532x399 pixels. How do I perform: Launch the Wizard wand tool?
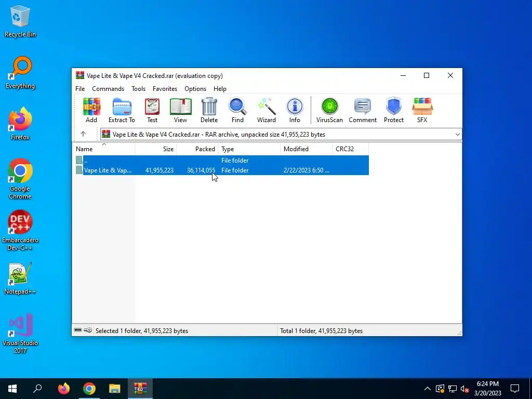(x=267, y=110)
